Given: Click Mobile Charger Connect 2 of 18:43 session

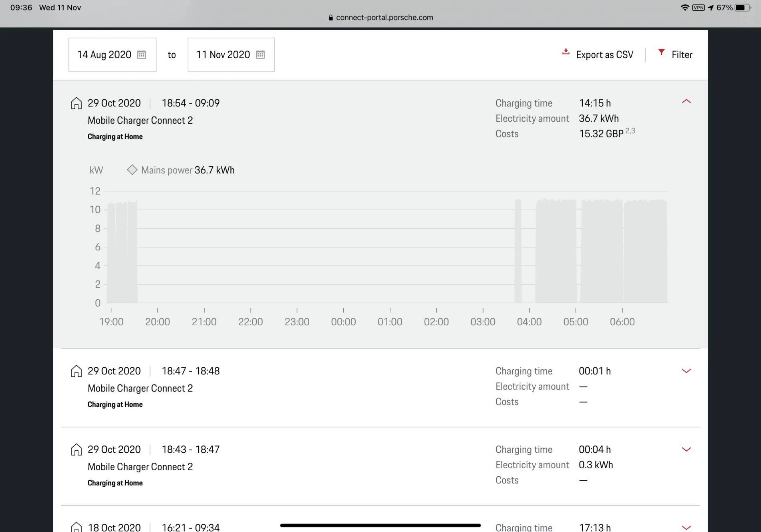Looking at the screenshot, I should [x=140, y=467].
